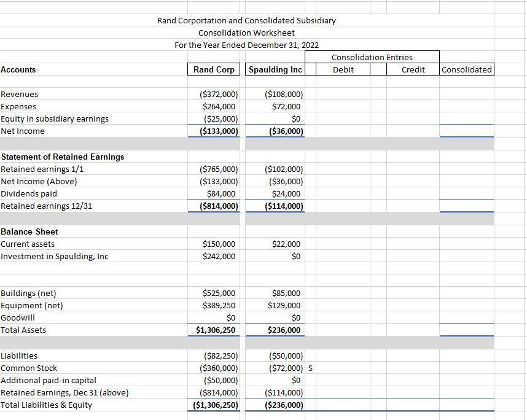Screen dimensions: 527x420
Task: Select the Credit column header
Action: [x=413, y=69]
